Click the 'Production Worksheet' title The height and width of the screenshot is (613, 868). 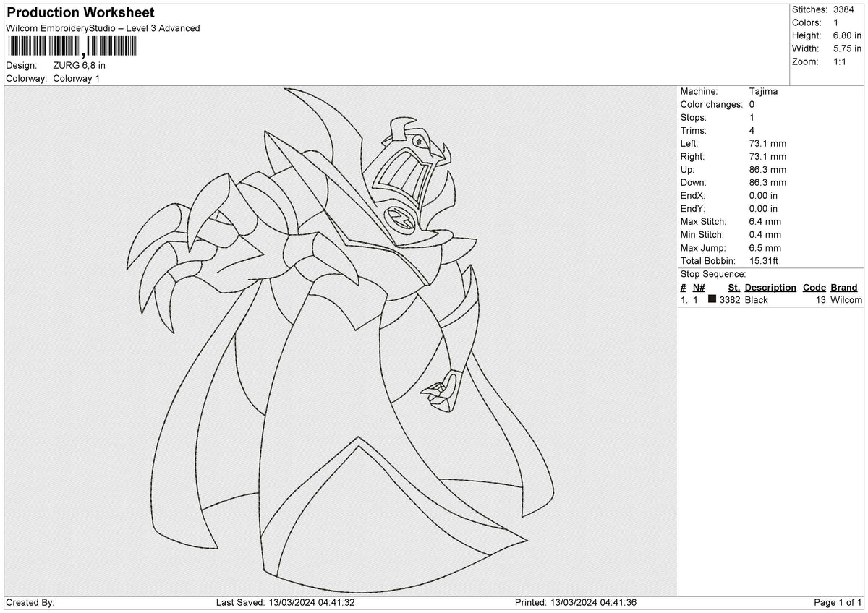(80, 13)
